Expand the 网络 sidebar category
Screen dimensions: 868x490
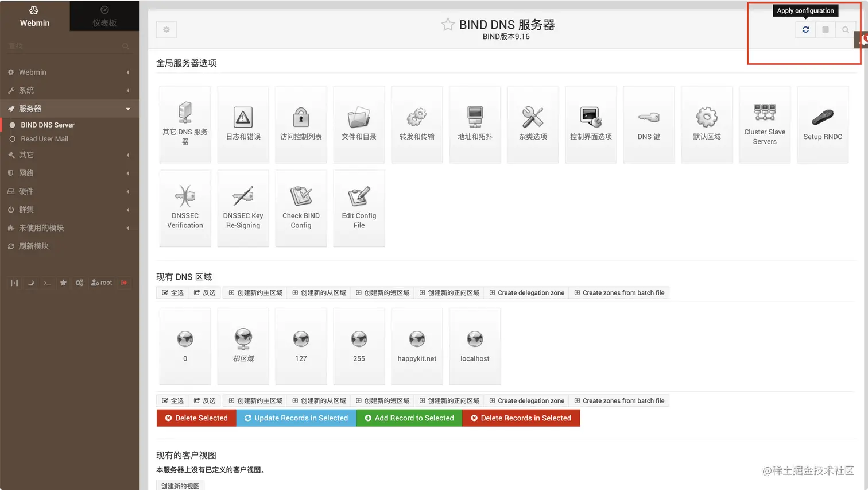click(x=69, y=173)
